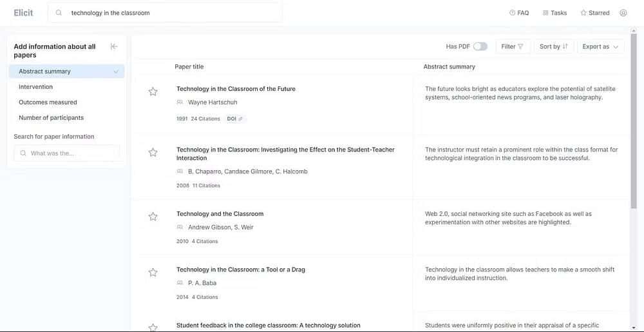Screen dimensions: 644x332
Task: Open the Sort by menu
Action: tap(553, 46)
